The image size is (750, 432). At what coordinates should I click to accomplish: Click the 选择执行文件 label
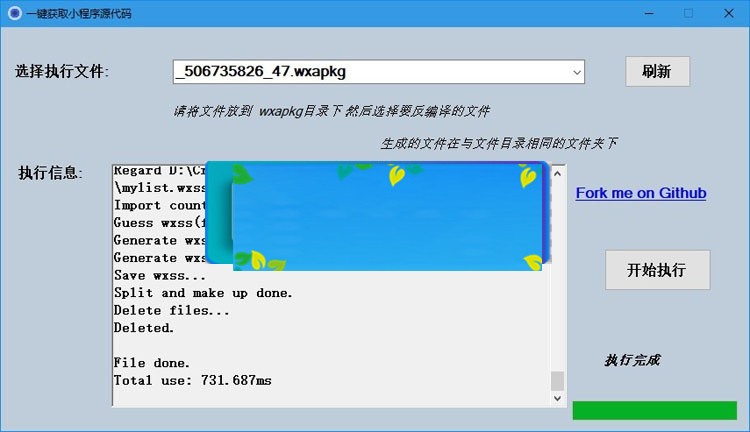click(62, 72)
